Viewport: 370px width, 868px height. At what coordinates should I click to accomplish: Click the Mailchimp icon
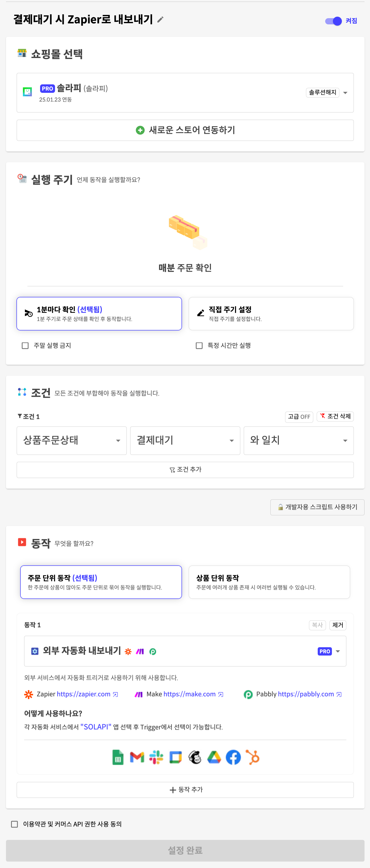(195, 758)
